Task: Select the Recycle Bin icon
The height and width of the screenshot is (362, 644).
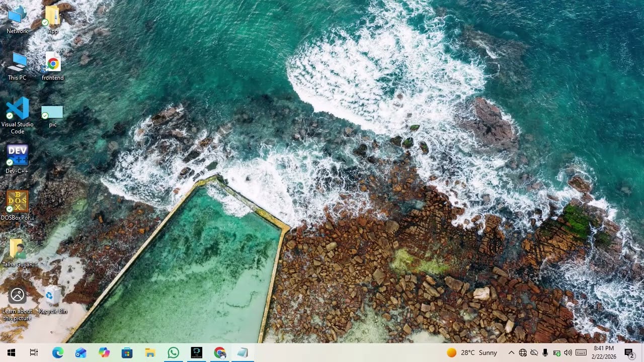Action: pyautogui.click(x=52, y=300)
